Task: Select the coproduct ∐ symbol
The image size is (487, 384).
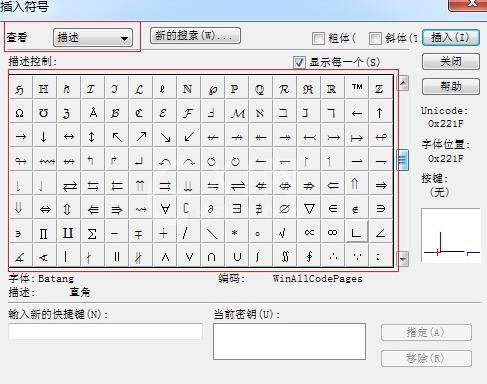Action: point(68,233)
